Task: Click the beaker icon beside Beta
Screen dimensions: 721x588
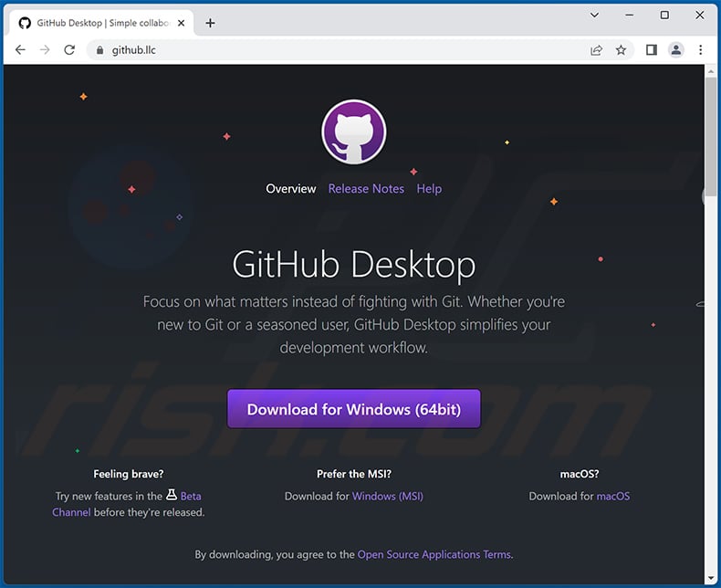Action: (x=172, y=495)
